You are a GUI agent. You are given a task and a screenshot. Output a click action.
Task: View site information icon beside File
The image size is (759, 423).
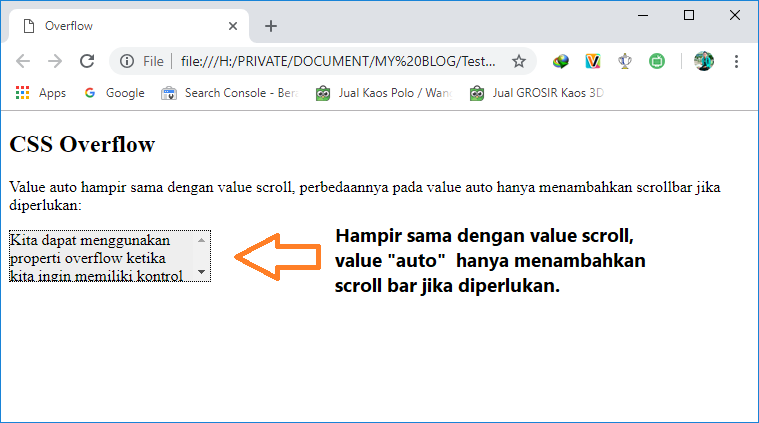(x=127, y=61)
